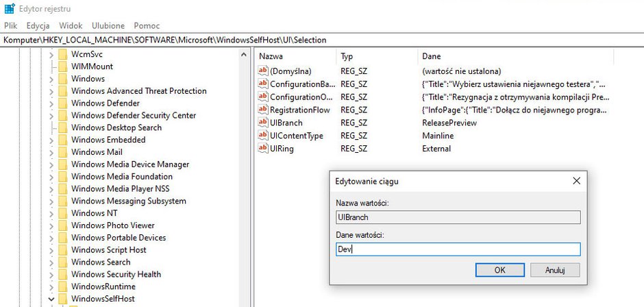Select the Windows Defender folder icon
This screenshot has width=644, height=307.
coord(63,103)
